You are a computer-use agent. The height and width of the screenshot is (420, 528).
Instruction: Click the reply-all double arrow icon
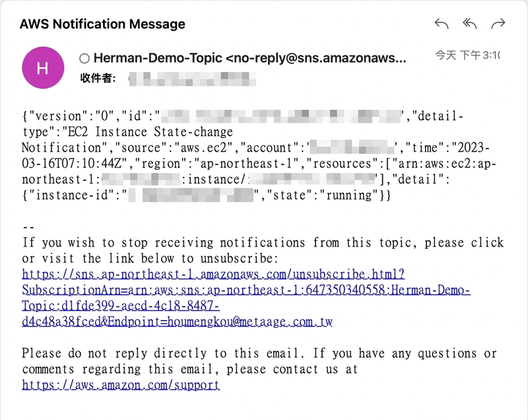[470, 24]
